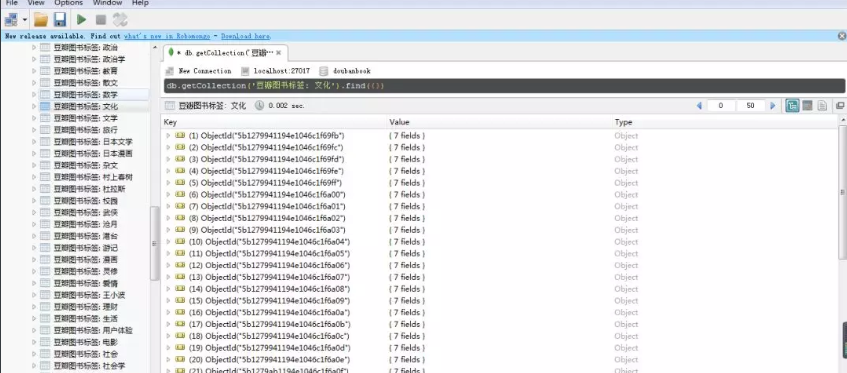Open the "what's new in Robomongo" link
847x373 pixels.
(167, 36)
